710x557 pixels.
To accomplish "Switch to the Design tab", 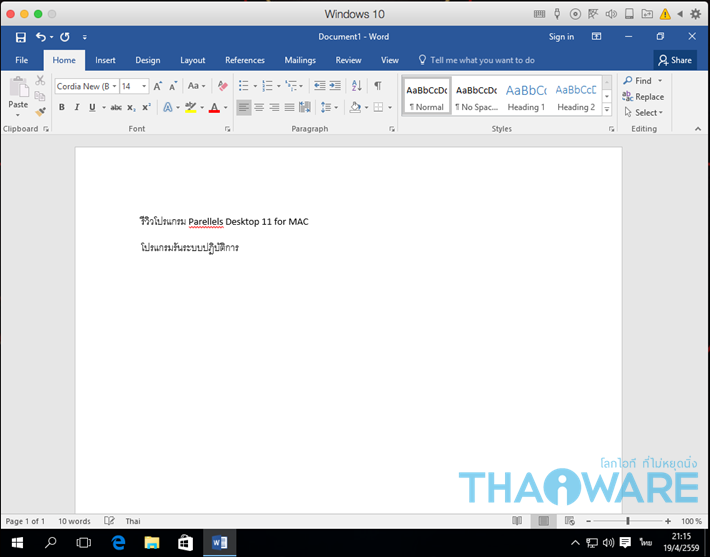I will 148,60.
